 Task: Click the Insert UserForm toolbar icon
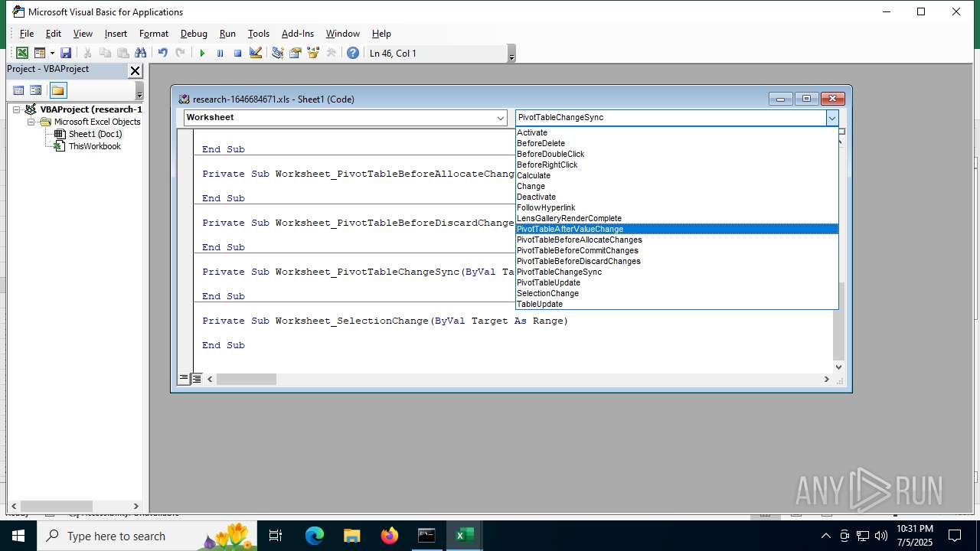(39, 53)
